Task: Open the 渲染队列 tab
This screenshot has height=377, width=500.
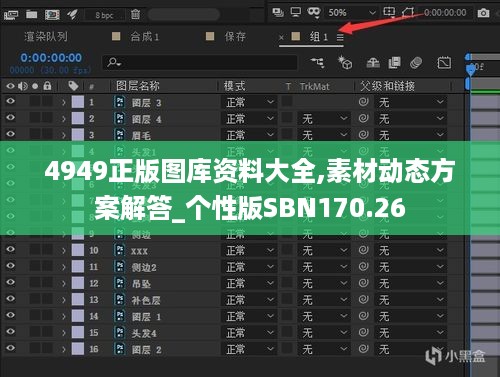Action: (46, 36)
